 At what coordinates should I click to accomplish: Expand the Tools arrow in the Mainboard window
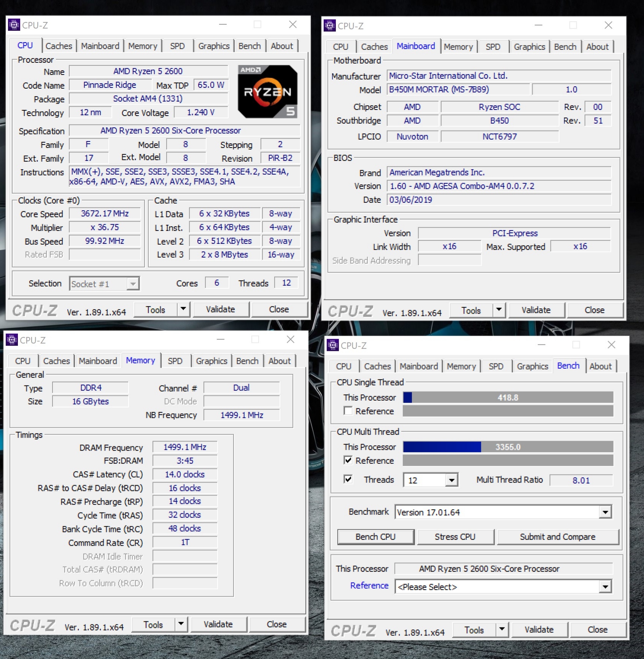point(499,310)
